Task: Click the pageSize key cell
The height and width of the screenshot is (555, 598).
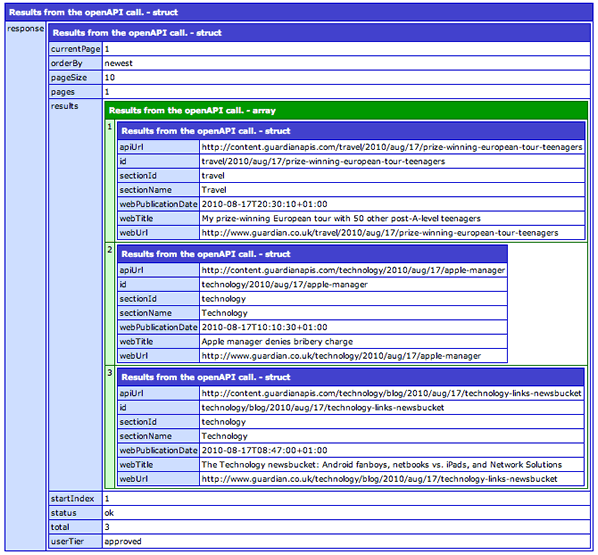Action: click(76, 78)
